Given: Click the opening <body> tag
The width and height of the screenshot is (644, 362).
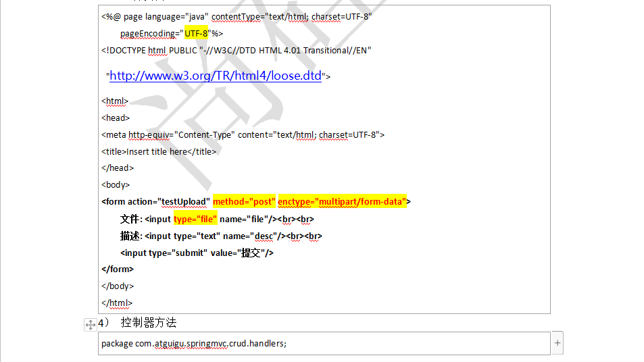Looking at the screenshot, I should [116, 184].
